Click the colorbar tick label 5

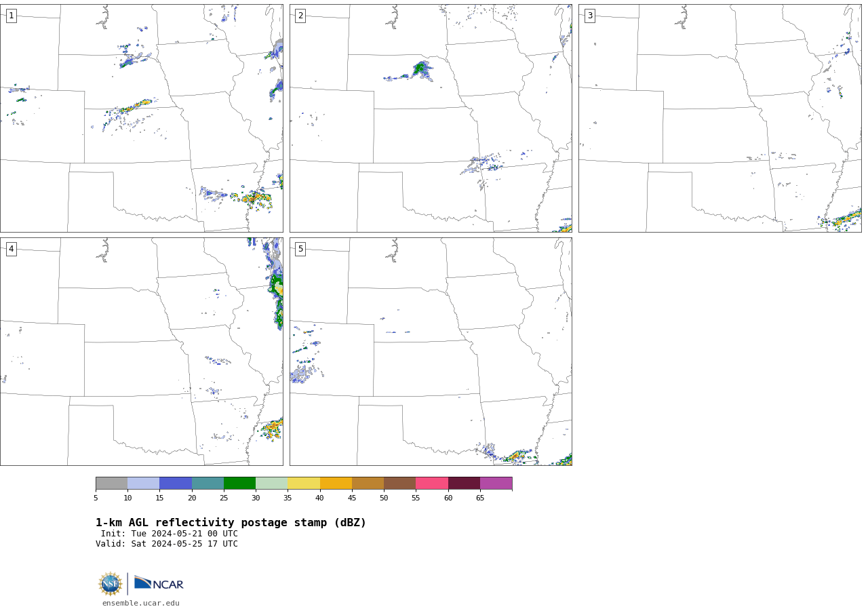(96, 498)
